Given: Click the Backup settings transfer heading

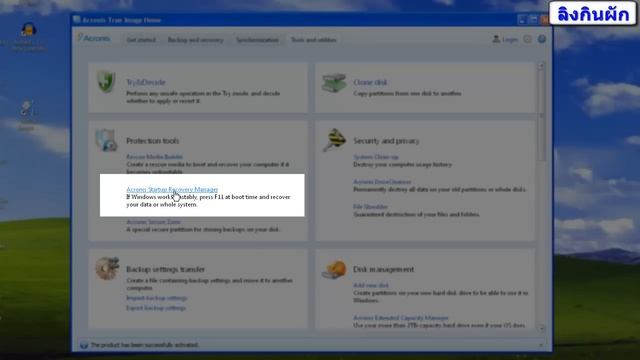Looking at the screenshot, I should click(165, 269).
